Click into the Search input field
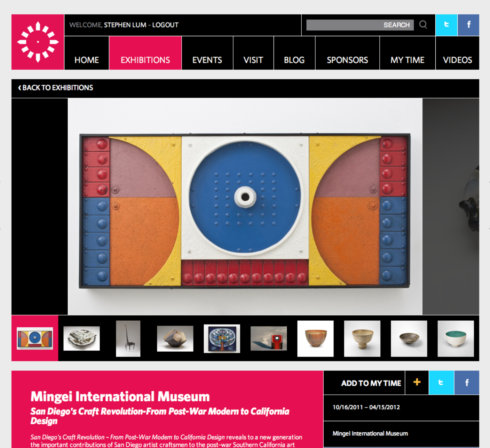The width and height of the screenshot is (490, 448). click(x=360, y=25)
